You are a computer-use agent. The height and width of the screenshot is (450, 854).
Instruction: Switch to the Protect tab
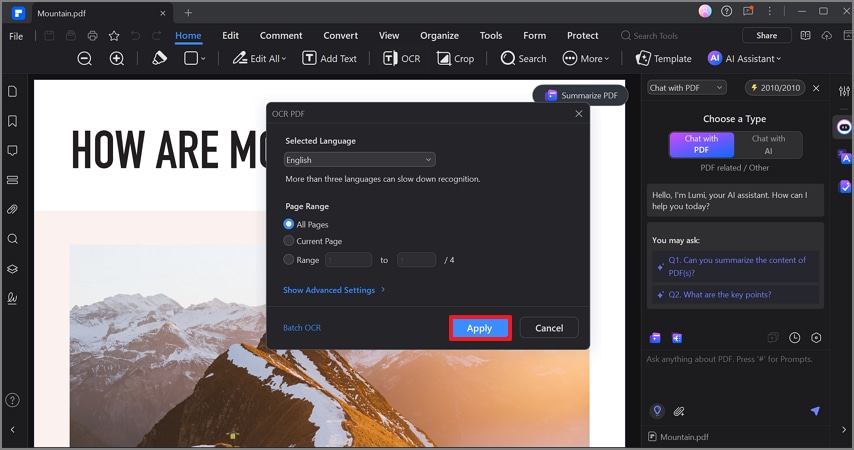(x=582, y=35)
